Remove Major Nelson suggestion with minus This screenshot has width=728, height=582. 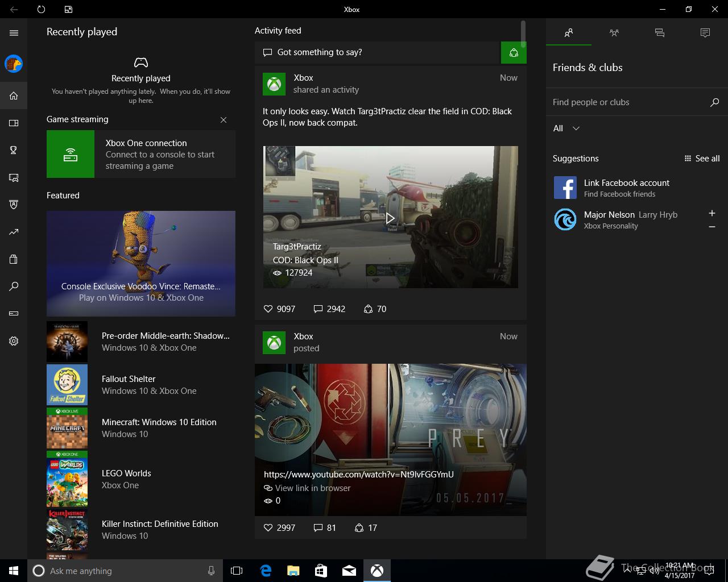pos(712,227)
